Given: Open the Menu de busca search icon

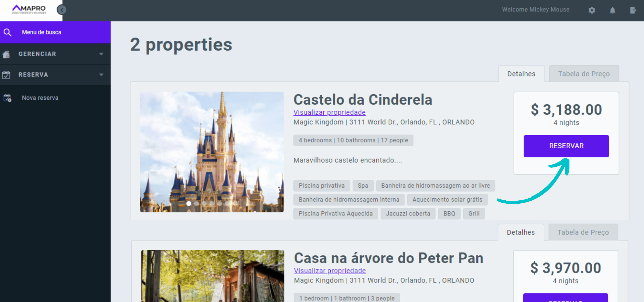Looking at the screenshot, I should tap(8, 32).
